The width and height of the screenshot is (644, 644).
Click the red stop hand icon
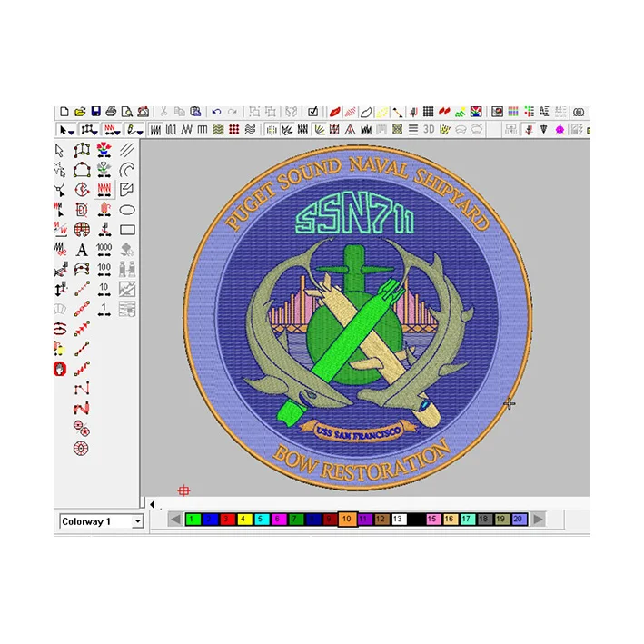click(60, 369)
